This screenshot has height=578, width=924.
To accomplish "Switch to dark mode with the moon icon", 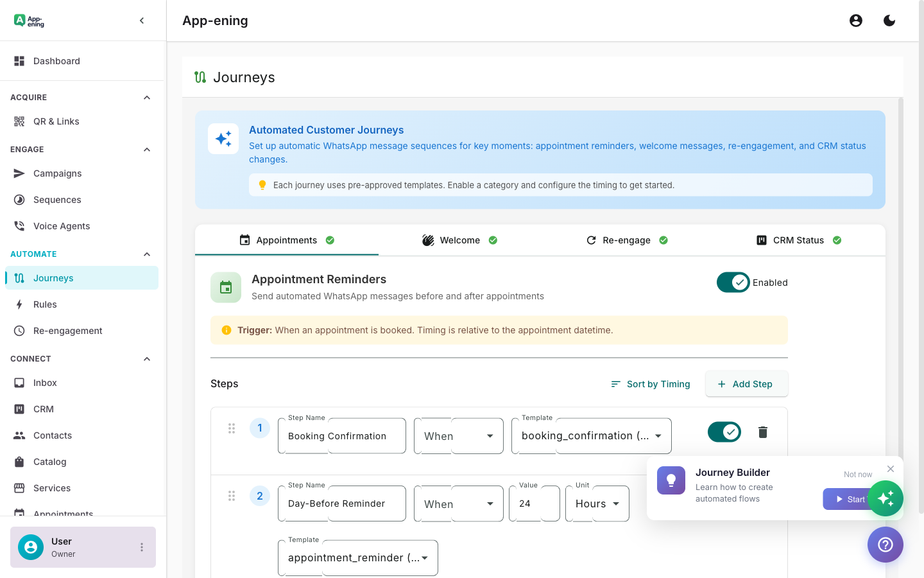I will (889, 20).
